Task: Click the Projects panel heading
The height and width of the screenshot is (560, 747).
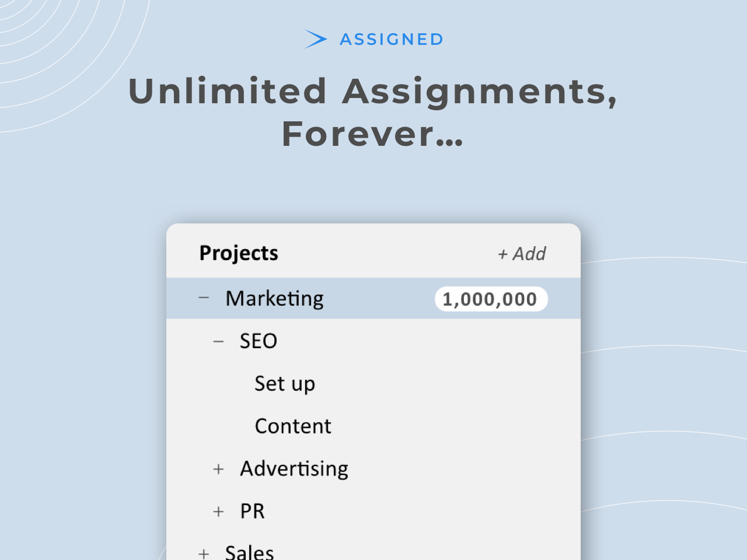Action: (x=239, y=253)
